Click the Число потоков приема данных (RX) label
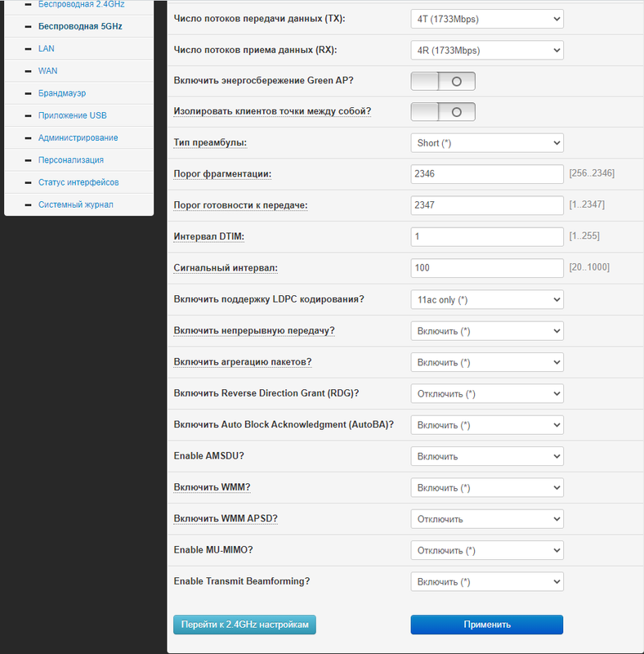This screenshot has width=644, height=654. (255, 50)
